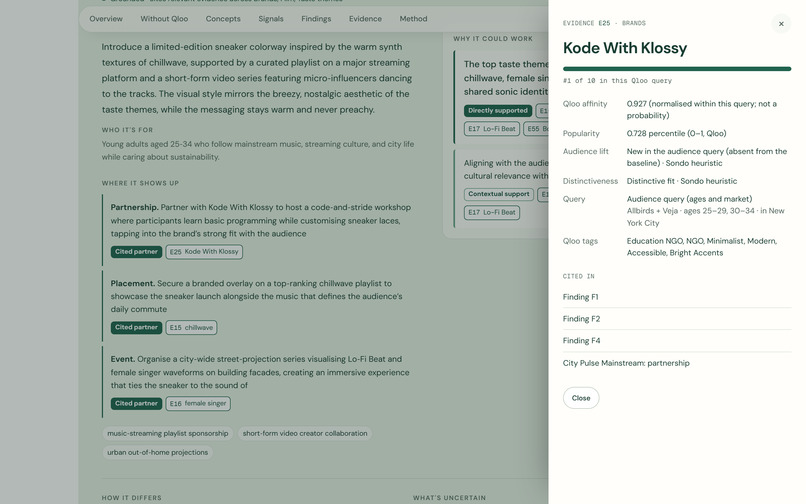This screenshot has width=806, height=504.
Task: Open the Method tab
Action: pos(413,19)
